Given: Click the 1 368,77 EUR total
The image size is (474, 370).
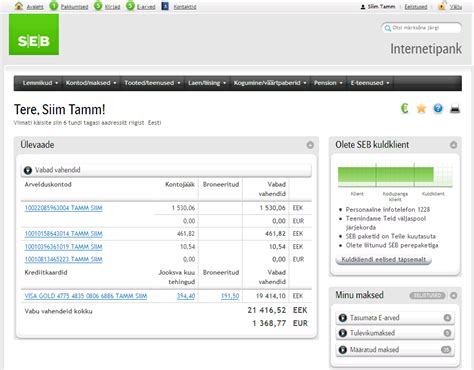Looking at the screenshot, I should tap(280, 323).
